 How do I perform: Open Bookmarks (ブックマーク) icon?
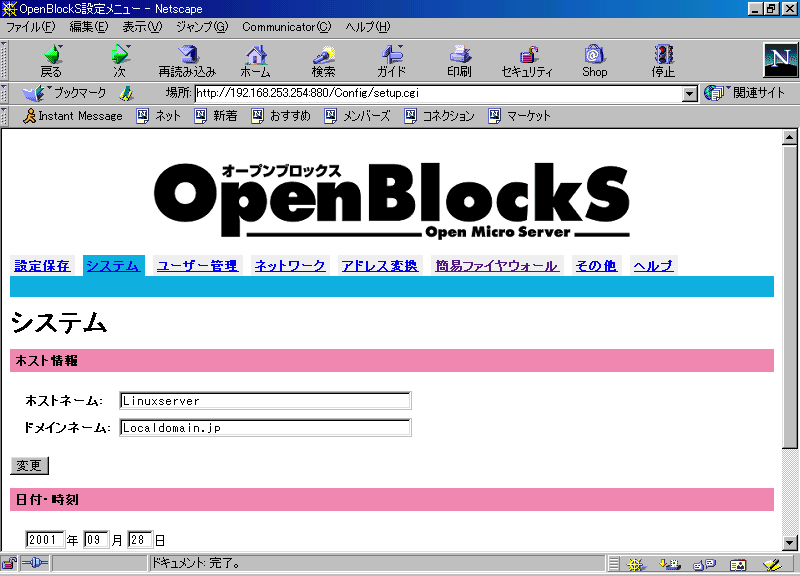(x=64, y=93)
